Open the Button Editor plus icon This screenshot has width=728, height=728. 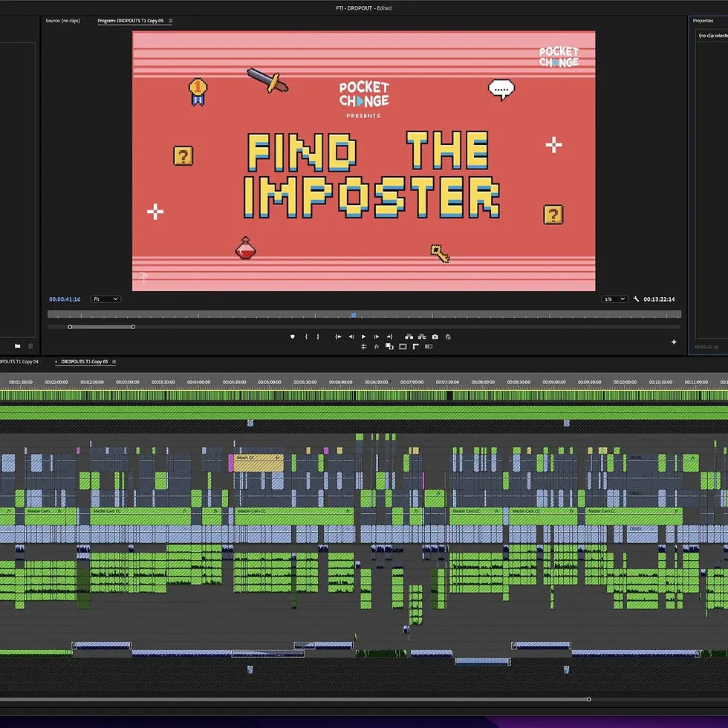pos(674,342)
